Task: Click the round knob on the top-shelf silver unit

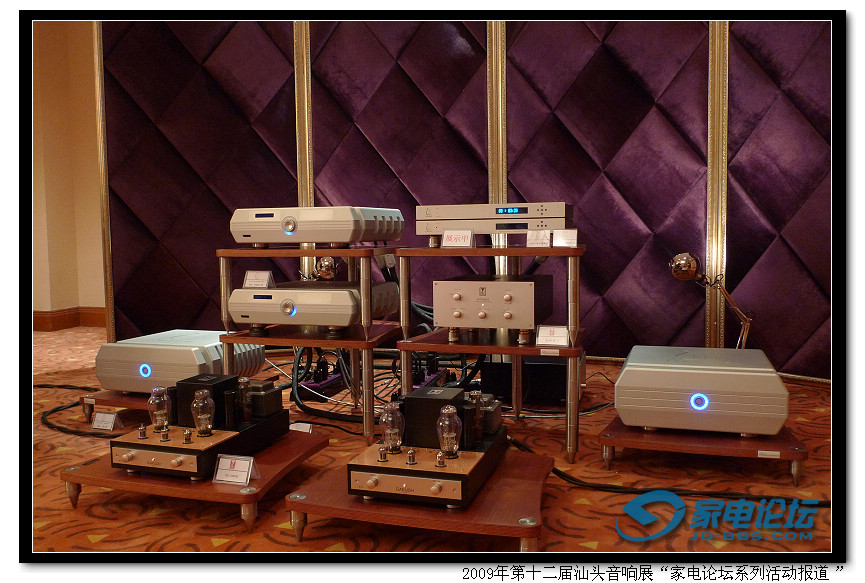Action: (289, 225)
